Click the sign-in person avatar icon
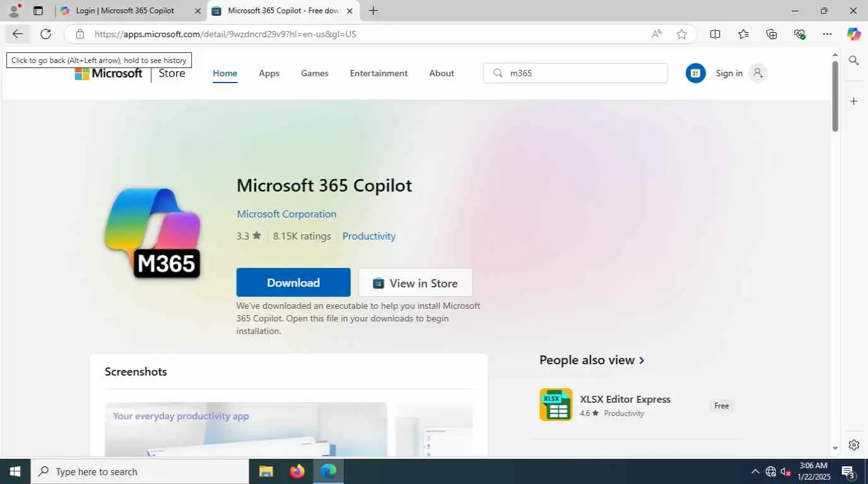This screenshot has height=484, width=868. tap(758, 73)
